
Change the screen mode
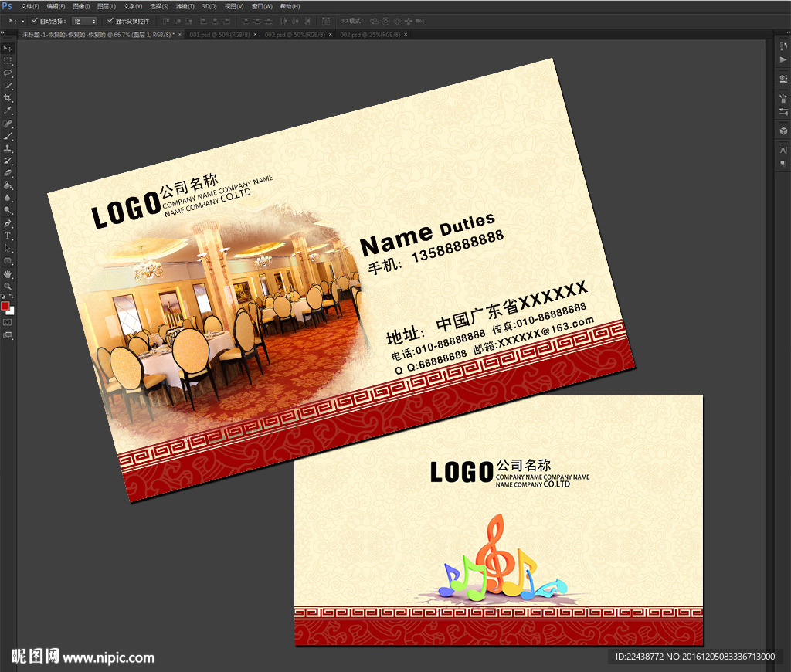[8, 335]
